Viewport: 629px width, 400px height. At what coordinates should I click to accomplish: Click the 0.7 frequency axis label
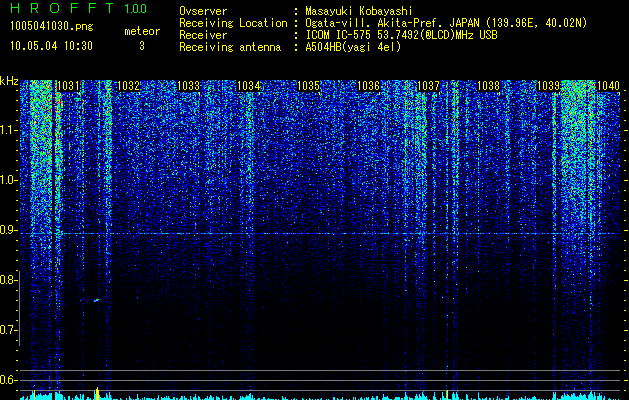8,330
